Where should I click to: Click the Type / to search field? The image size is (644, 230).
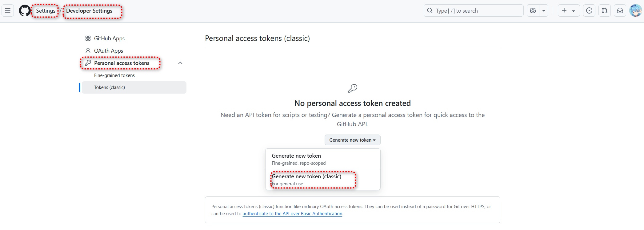pos(474,10)
